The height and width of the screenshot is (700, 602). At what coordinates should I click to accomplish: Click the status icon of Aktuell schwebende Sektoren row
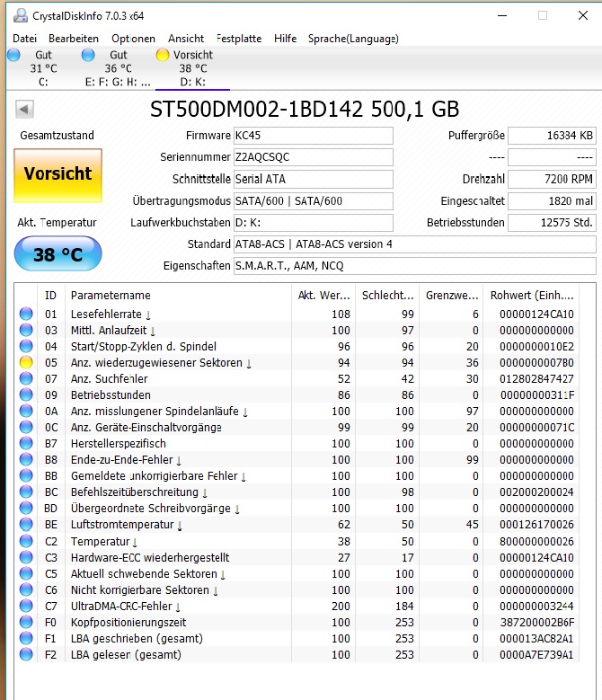[26, 573]
